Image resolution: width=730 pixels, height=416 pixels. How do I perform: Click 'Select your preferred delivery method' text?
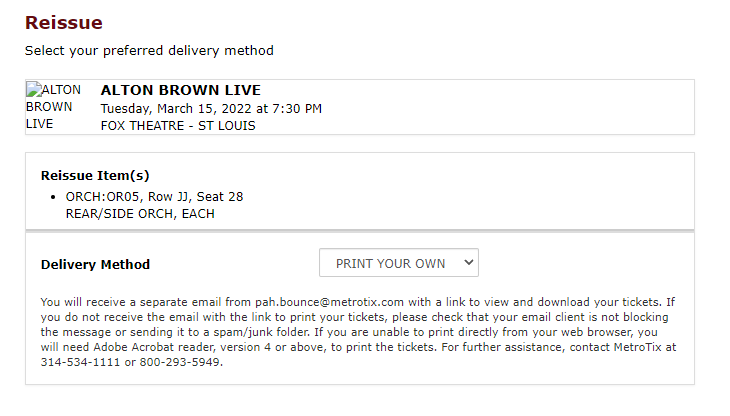tap(149, 50)
